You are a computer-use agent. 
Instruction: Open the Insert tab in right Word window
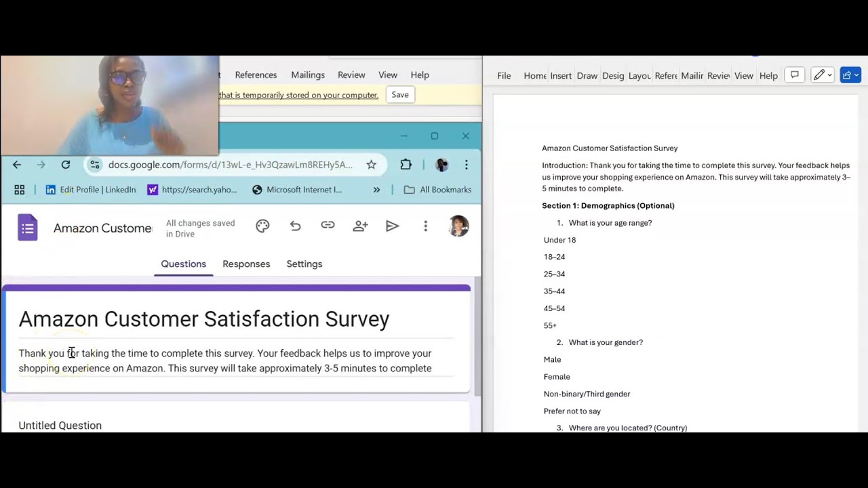point(561,76)
